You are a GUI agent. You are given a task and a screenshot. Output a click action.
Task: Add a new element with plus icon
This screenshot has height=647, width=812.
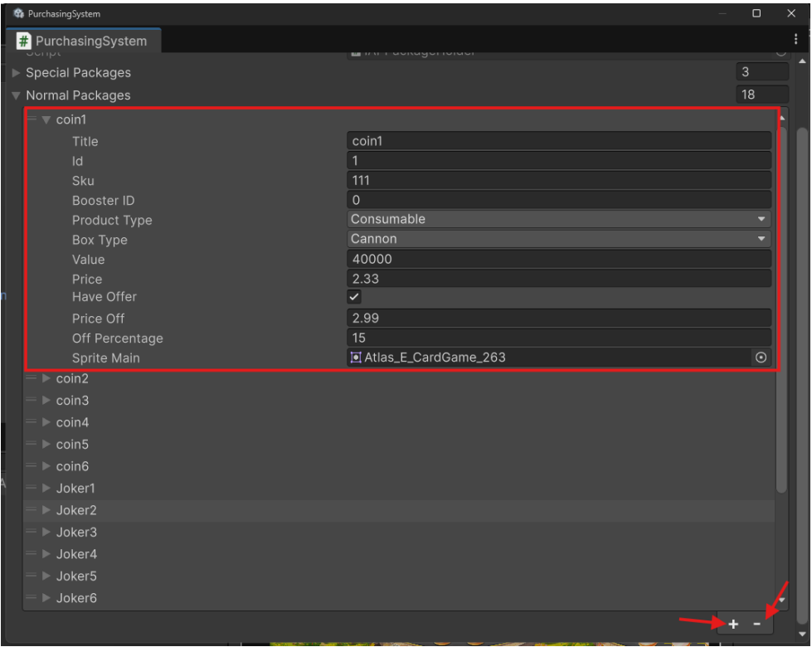coord(733,625)
